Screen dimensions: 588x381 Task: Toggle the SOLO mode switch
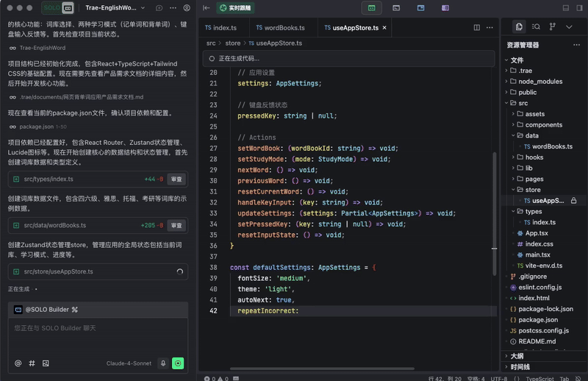click(x=58, y=8)
